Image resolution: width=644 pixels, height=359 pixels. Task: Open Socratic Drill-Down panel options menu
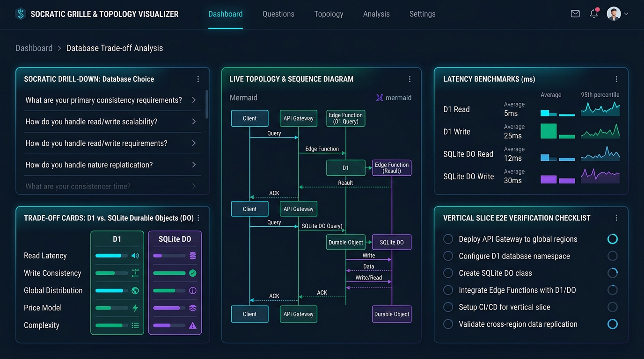click(198, 79)
